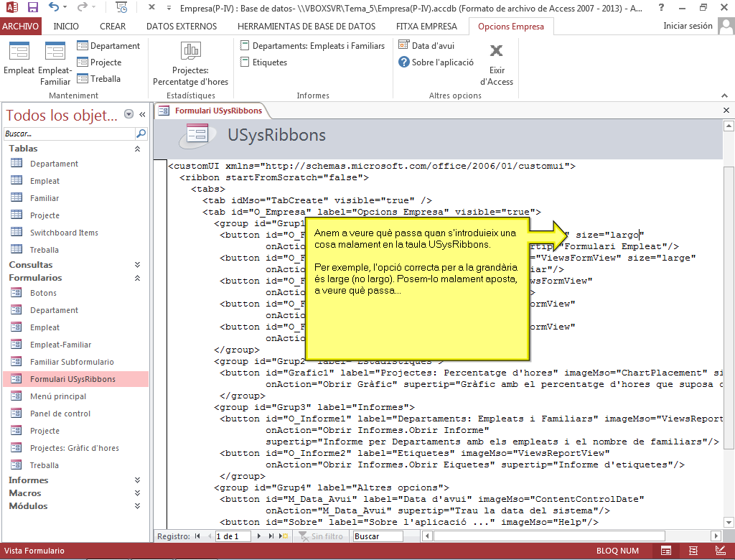Go to first record navigation button
Image resolution: width=735 pixels, height=560 pixels.
[197, 536]
